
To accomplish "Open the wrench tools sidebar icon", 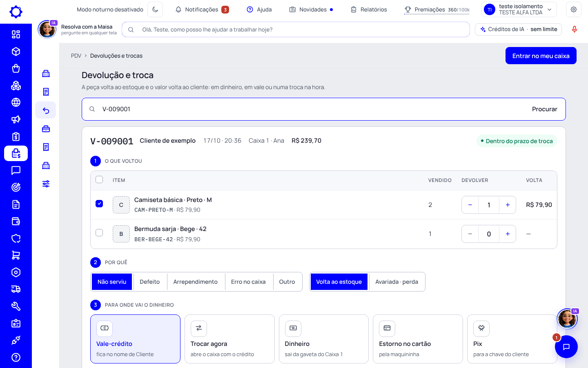I will click(16, 306).
